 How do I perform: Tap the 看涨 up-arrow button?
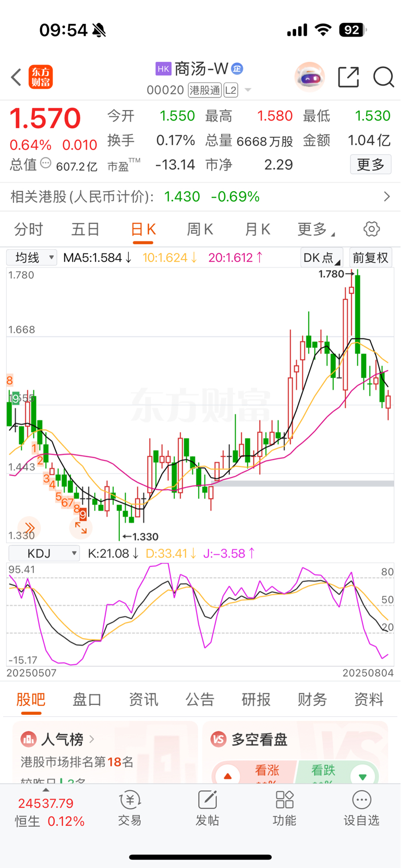click(228, 776)
